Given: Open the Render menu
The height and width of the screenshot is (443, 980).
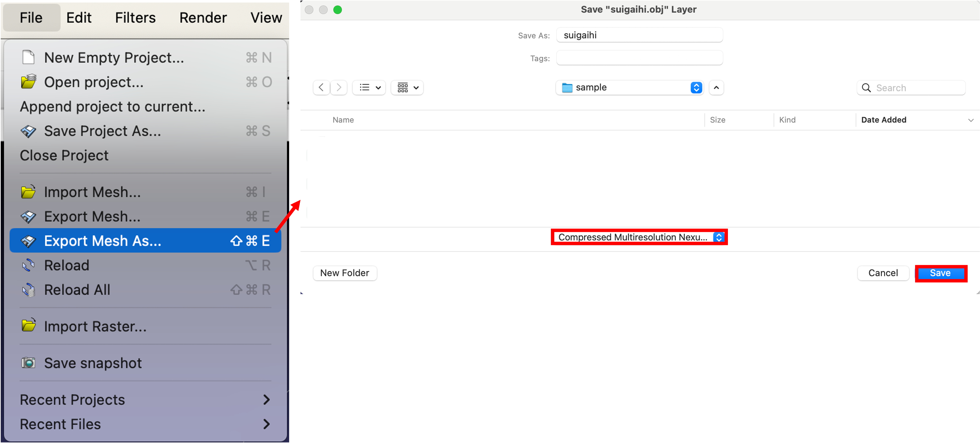Looking at the screenshot, I should [203, 17].
